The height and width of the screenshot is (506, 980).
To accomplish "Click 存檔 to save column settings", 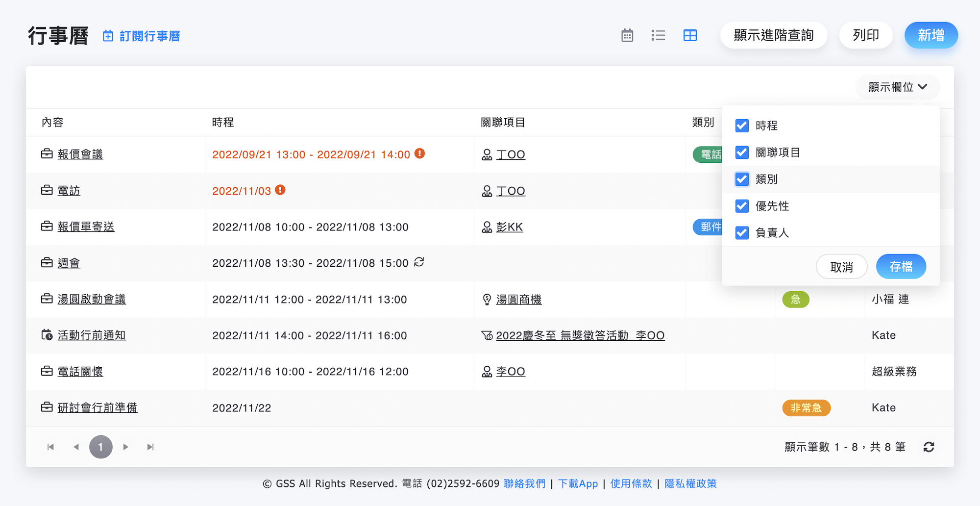I will 901,266.
